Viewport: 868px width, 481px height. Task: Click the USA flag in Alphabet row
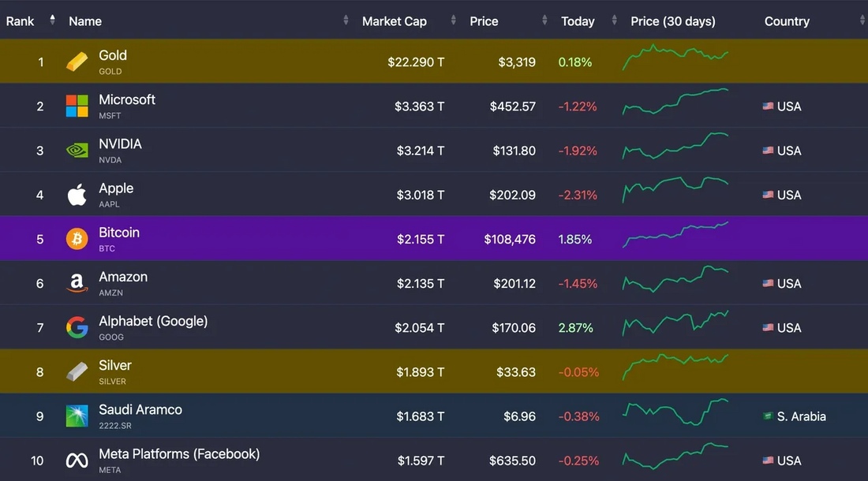[768, 327]
